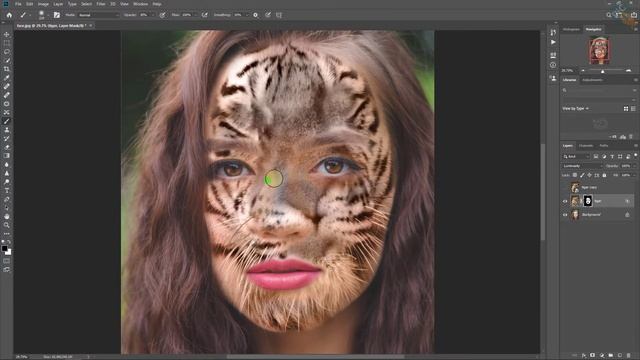The width and height of the screenshot is (640, 360).
Task: Open the Image menu
Action: [x=43, y=4]
